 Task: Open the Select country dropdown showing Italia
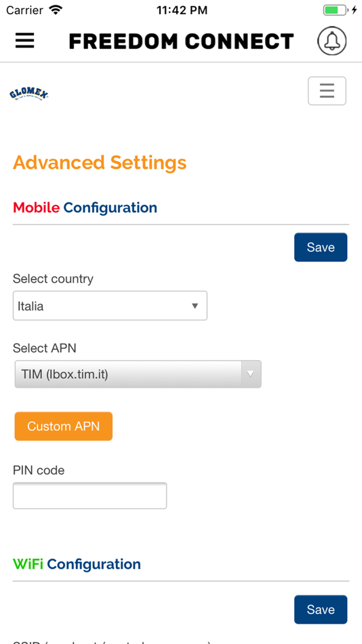pos(110,306)
